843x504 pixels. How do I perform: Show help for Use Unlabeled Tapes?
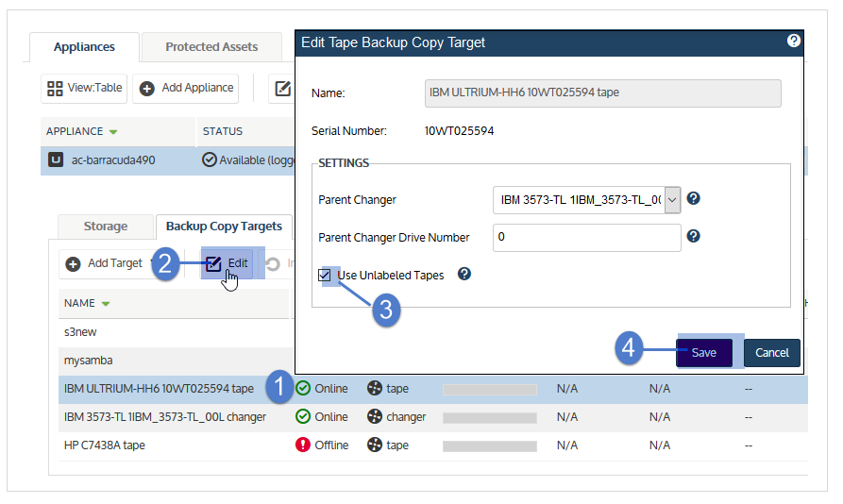[x=464, y=274]
